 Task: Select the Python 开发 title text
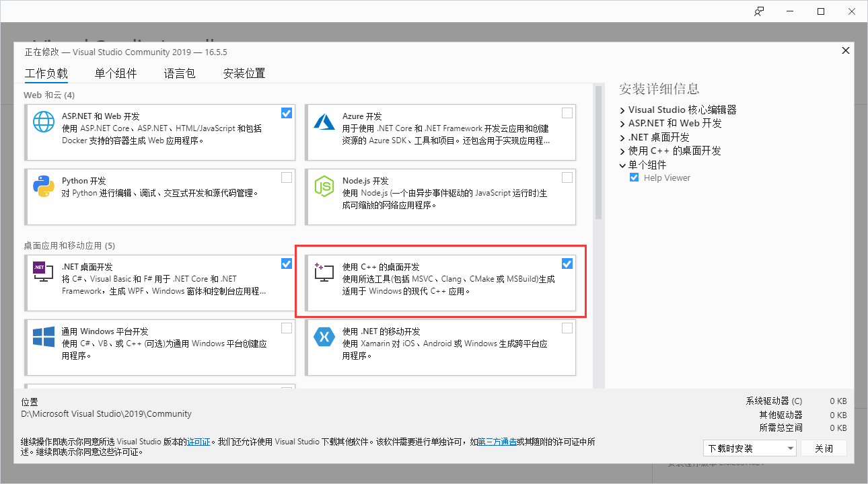click(84, 181)
